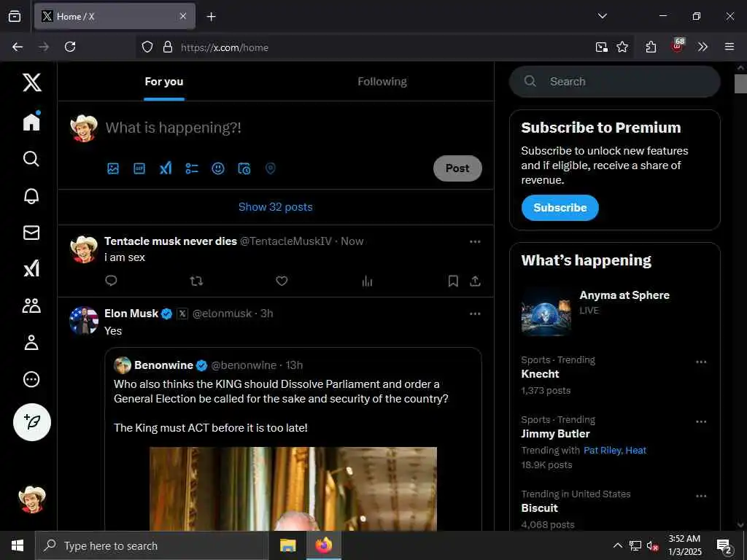Click the gray Post button
747x560 pixels.
(x=457, y=168)
